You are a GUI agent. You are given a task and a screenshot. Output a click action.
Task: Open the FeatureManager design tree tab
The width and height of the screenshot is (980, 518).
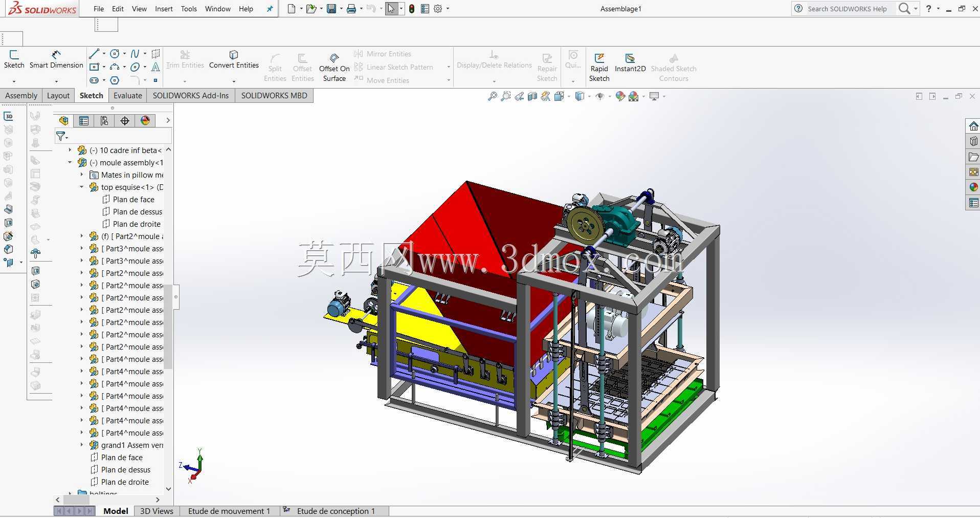(63, 121)
